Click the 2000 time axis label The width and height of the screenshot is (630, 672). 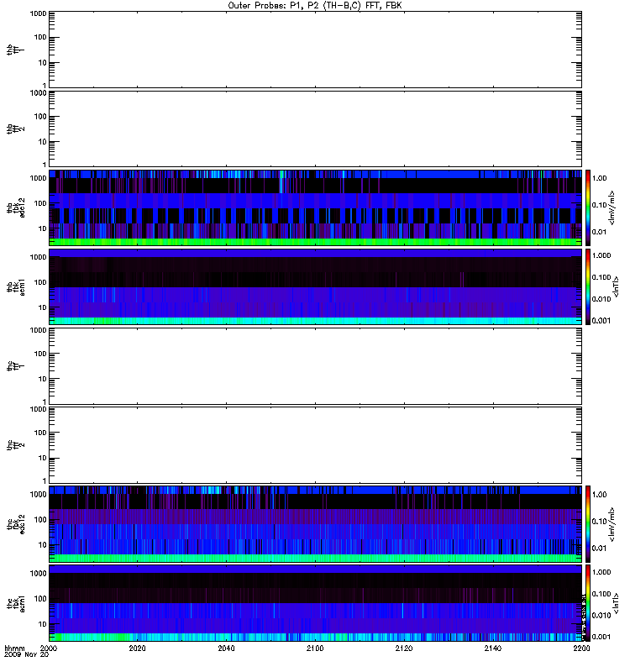48,648
